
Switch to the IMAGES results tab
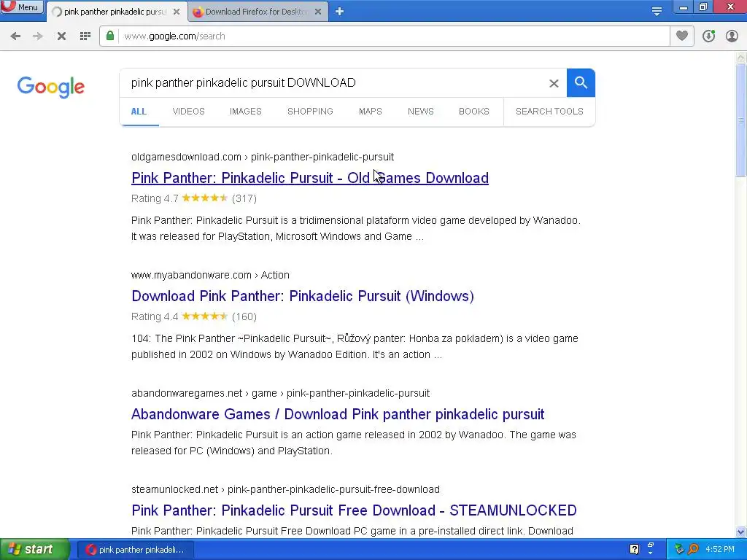pos(246,112)
